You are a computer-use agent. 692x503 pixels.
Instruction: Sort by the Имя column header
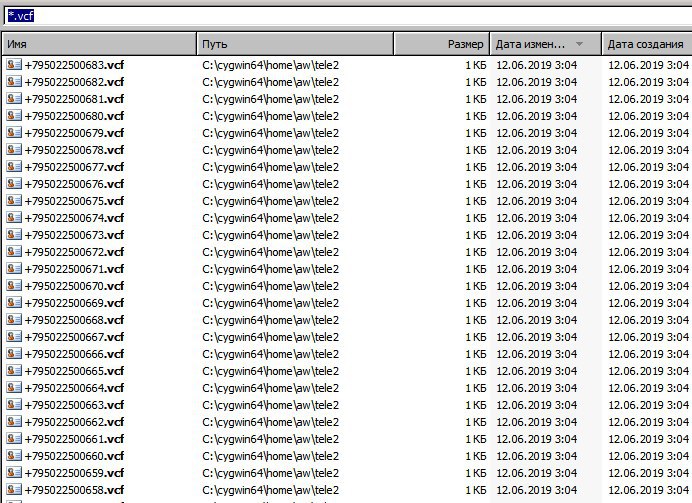coord(99,44)
